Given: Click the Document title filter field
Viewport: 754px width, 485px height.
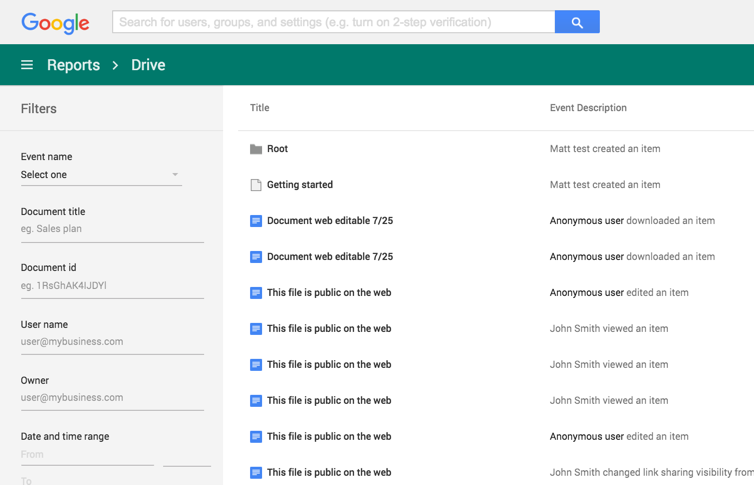Looking at the screenshot, I should pyautogui.click(x=112, y=229).
